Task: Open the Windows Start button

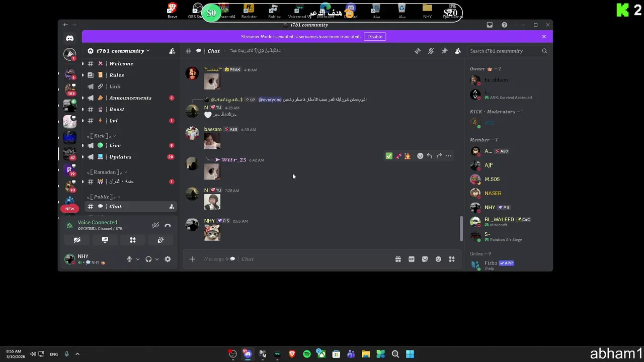Action: (x=410, y=354)
